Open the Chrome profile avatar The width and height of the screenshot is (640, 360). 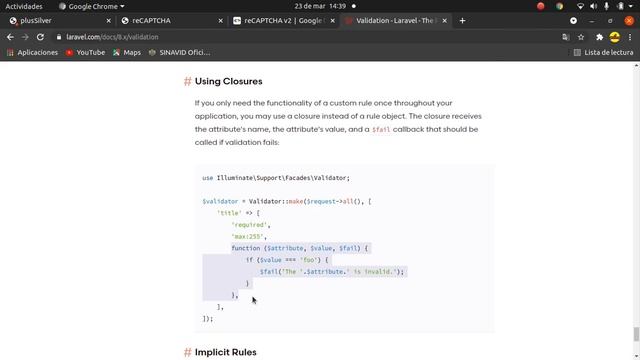point(614,37)
